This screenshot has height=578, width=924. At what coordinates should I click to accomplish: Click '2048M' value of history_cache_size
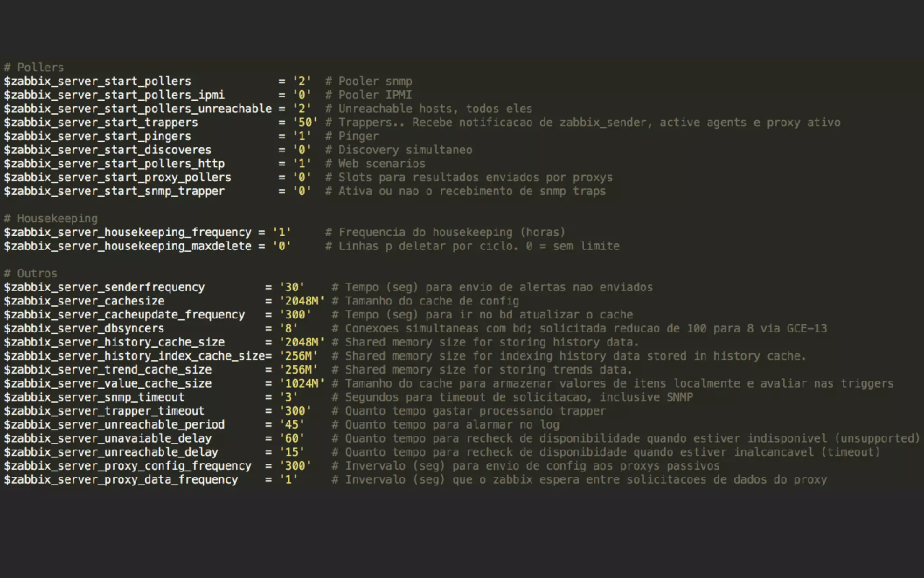301,342
